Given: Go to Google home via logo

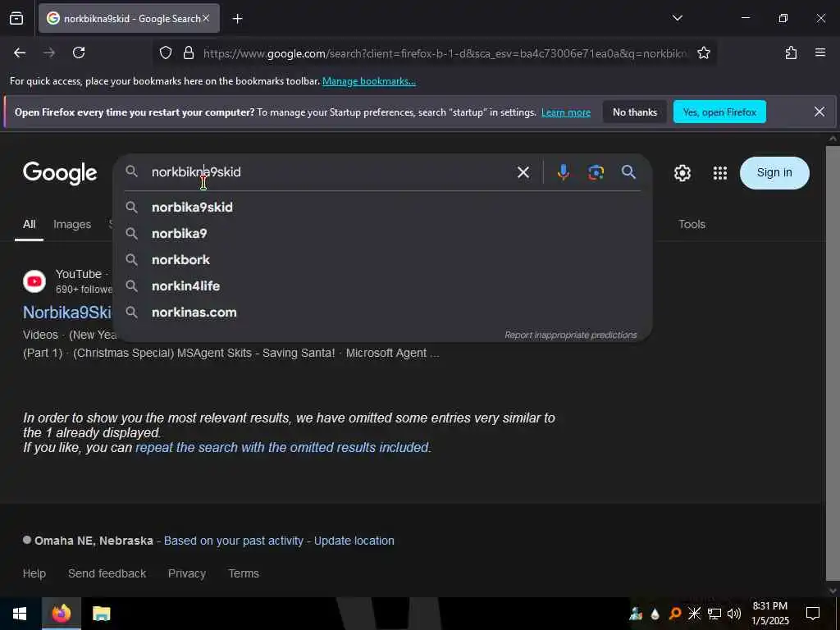Looking at the screenshot, I should click(60, 172).
